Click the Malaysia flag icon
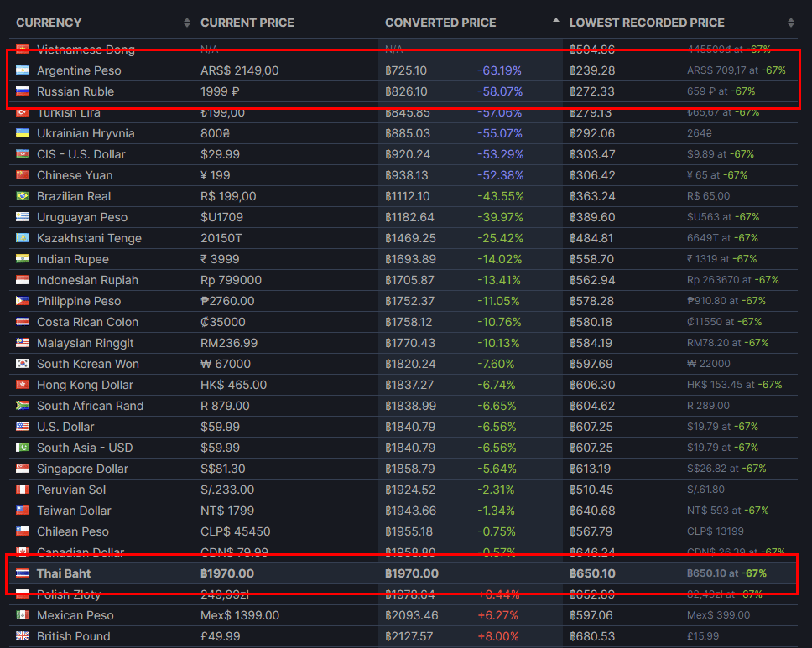The width and height of the screenshot is (812, 648). pos(23,343)
